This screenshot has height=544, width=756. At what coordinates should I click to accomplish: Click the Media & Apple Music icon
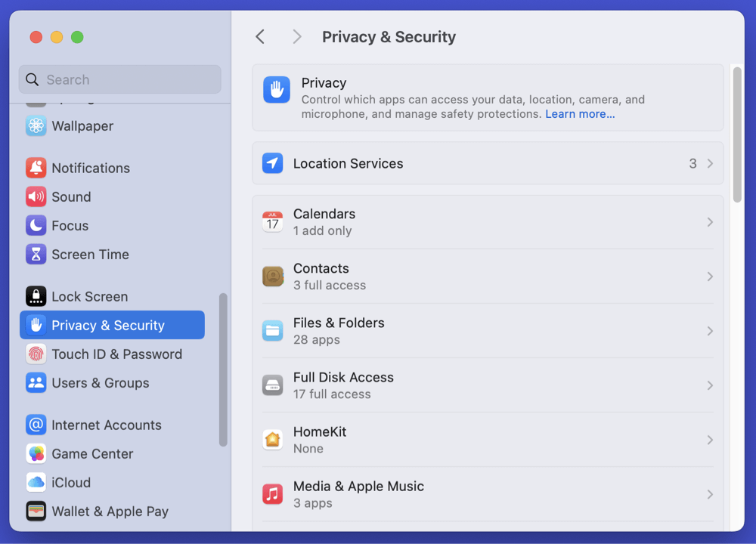(272, 494)
